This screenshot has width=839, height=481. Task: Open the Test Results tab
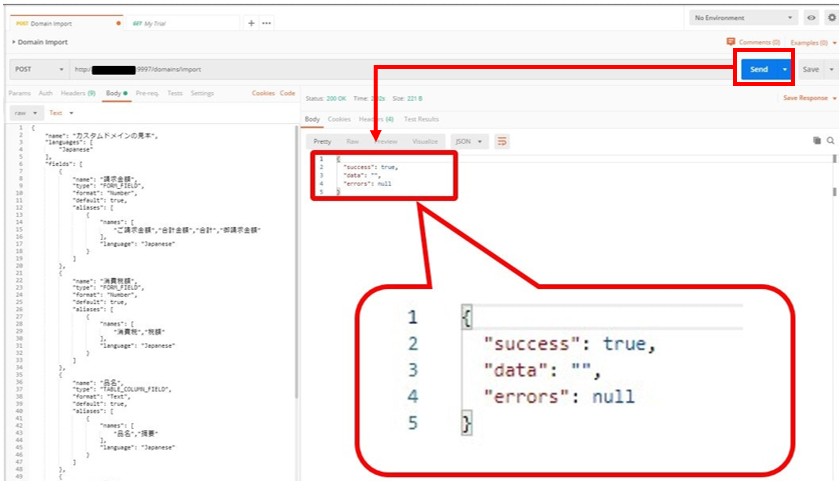coord(421,119)
